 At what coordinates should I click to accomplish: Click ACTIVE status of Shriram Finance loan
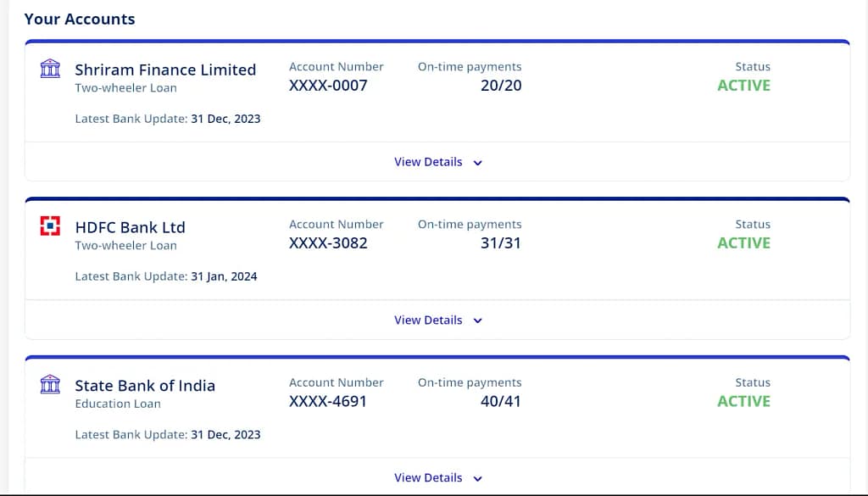[743, 85]
